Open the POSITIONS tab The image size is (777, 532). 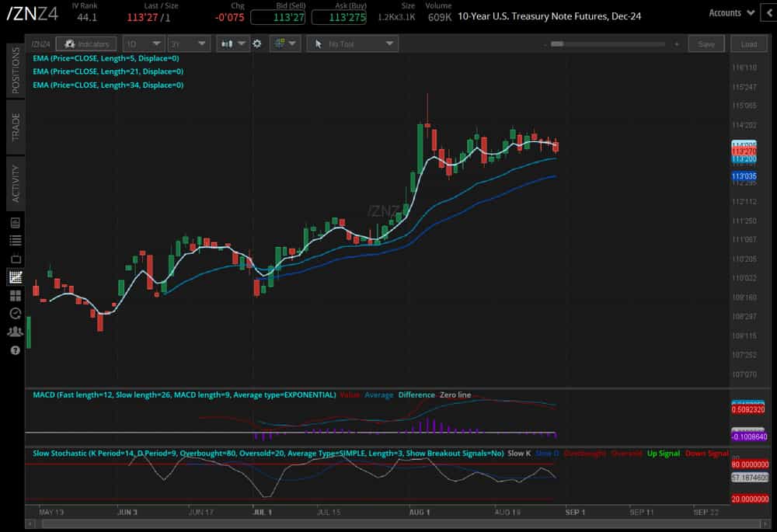[x=14, y=70]
